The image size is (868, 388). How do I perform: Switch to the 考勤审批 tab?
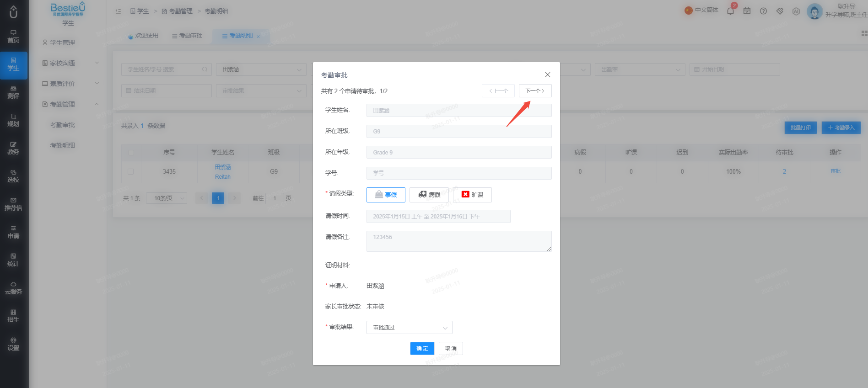click(187, 36)
